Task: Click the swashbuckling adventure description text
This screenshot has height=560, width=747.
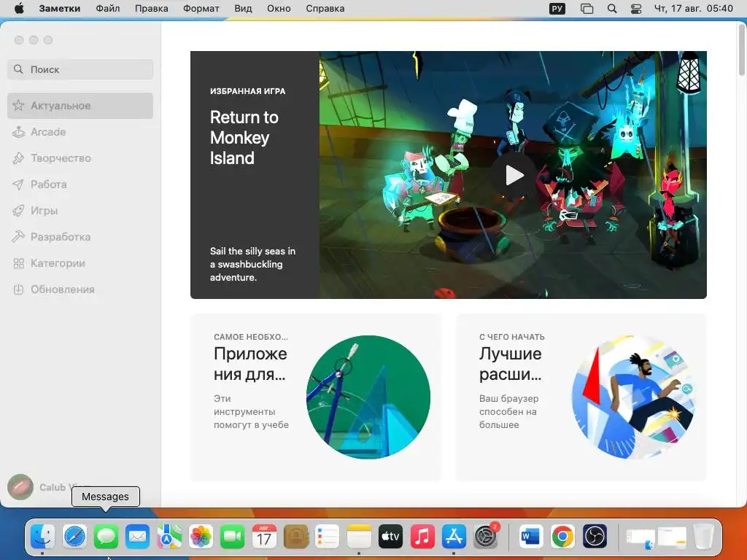Action: tap(252, 264)
